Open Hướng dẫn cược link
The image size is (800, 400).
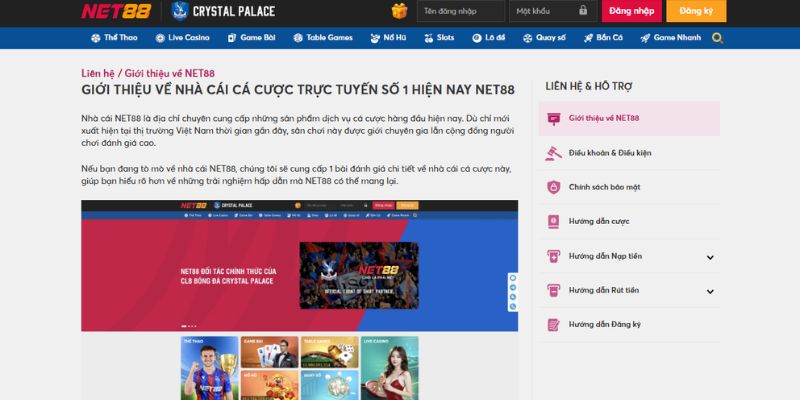[x=599, y=221]
